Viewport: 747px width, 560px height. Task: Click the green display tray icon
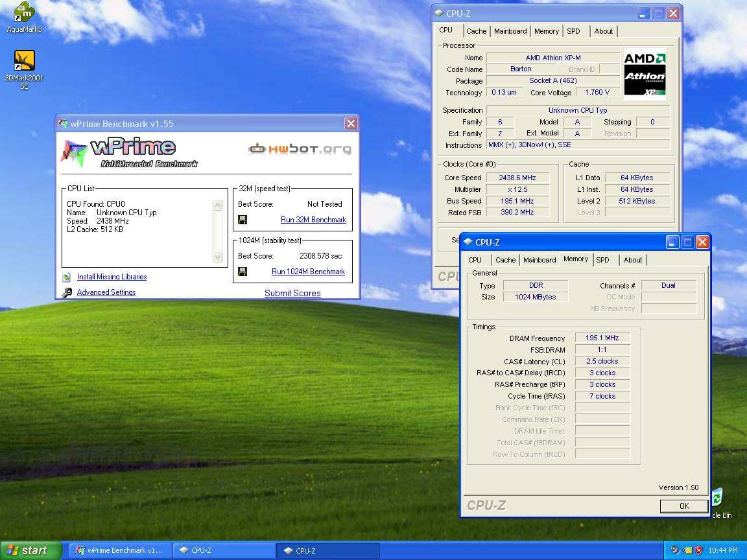pyautogui.click(x=687, y=550)
